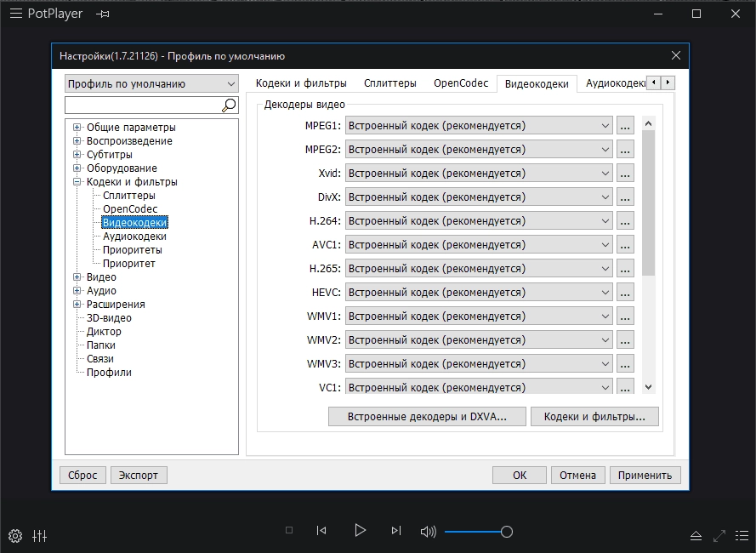Expand the Субтитры tree node

(x=77, y=155)
